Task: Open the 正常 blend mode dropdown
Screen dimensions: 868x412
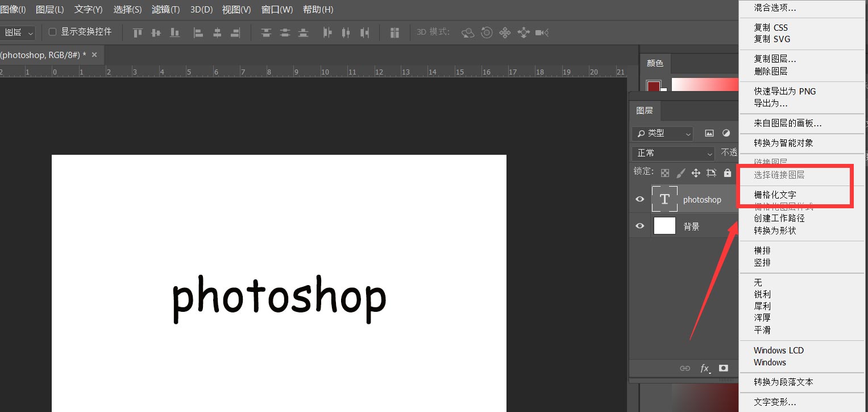Action: click(673, 153)
